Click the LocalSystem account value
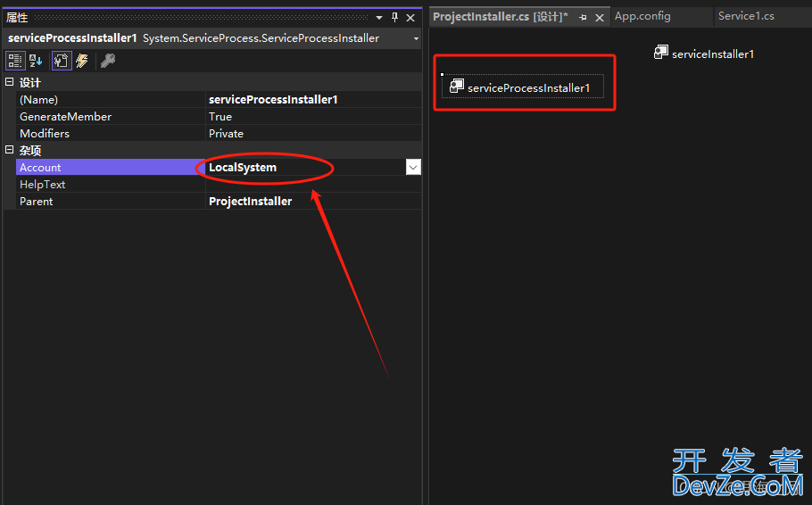This screenshot has height=505, width=812. (243, 168)
